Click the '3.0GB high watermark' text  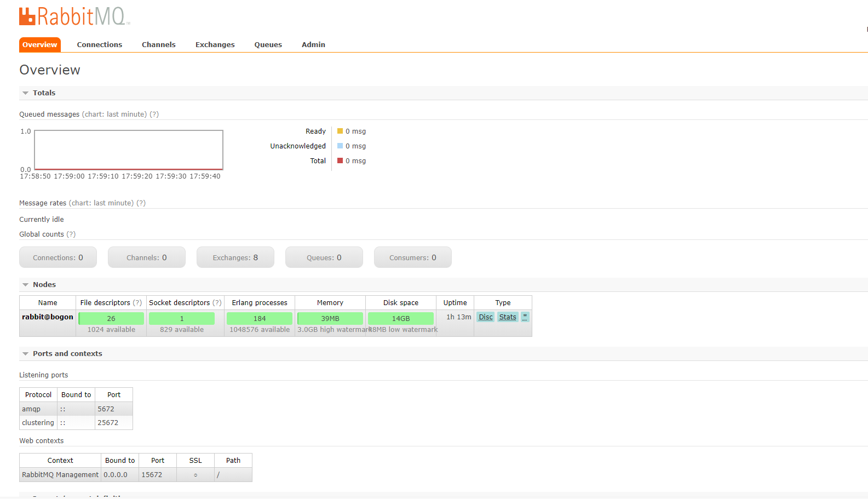coord(335,330)
